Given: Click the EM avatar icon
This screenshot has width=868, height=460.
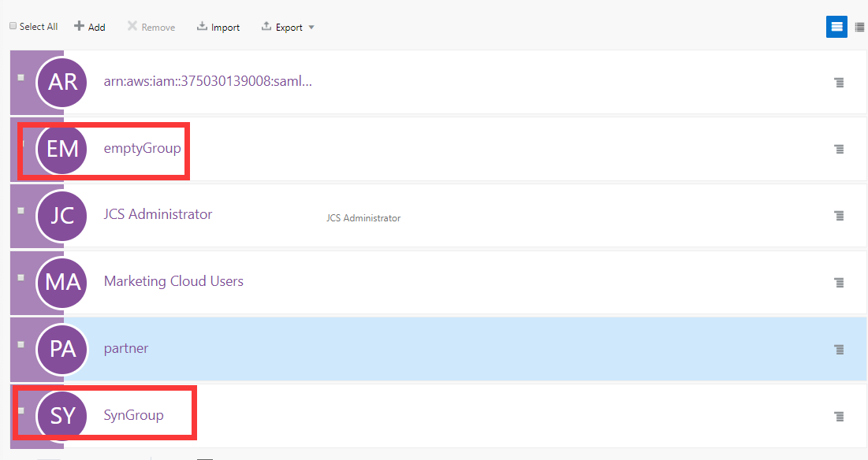Looking at the screenshot, I should click(61, 149).
